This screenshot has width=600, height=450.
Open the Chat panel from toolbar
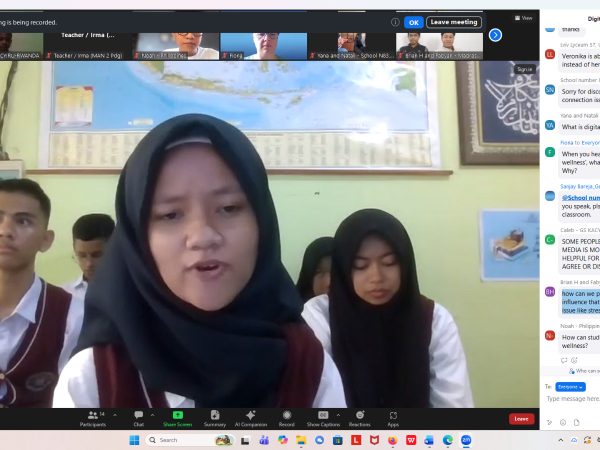[139, 418]
